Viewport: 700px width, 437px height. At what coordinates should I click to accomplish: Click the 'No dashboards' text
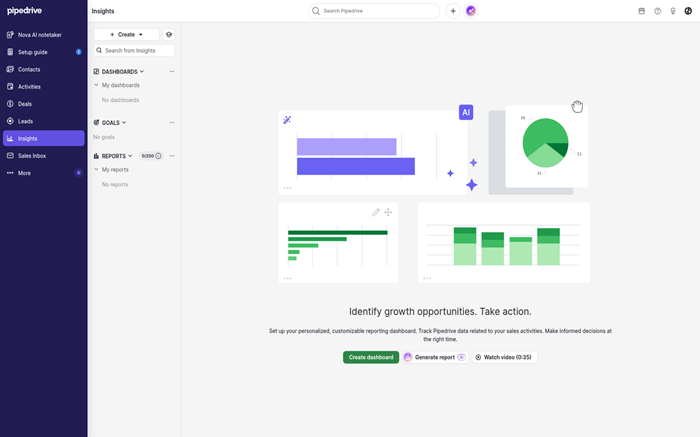[121, 100]
